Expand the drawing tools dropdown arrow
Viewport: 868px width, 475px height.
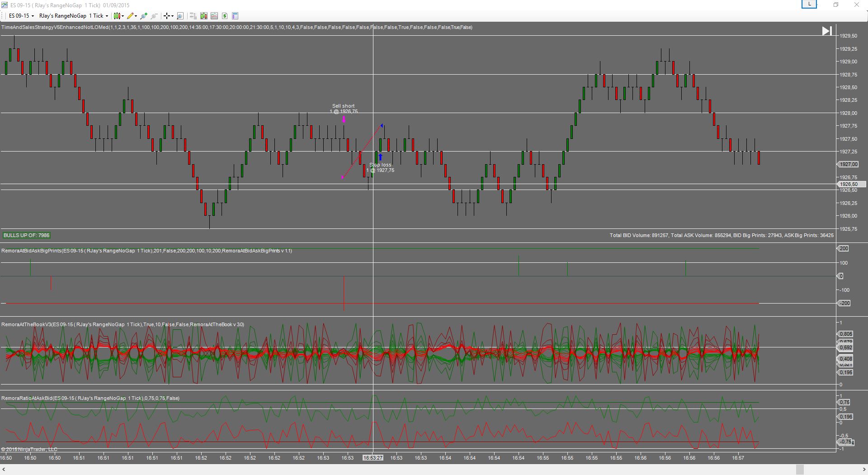click(136, 16)
